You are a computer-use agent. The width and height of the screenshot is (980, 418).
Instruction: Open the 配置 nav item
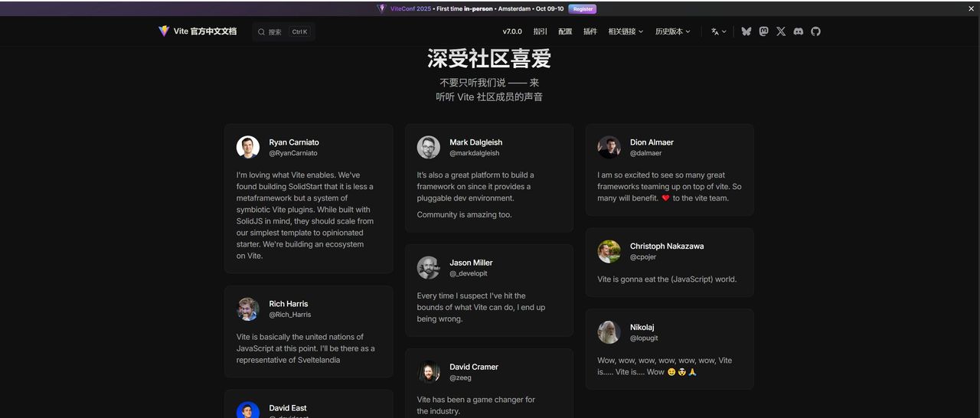565,31
